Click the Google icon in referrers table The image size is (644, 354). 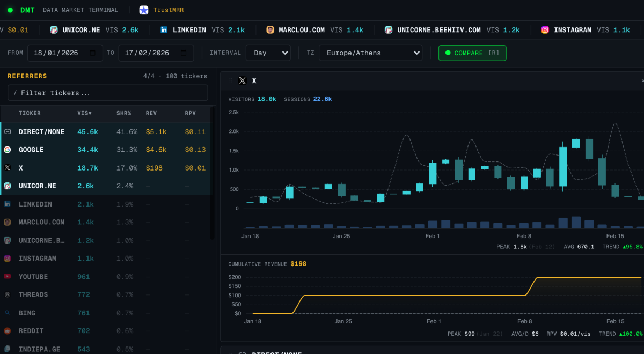tap(8, 150)
